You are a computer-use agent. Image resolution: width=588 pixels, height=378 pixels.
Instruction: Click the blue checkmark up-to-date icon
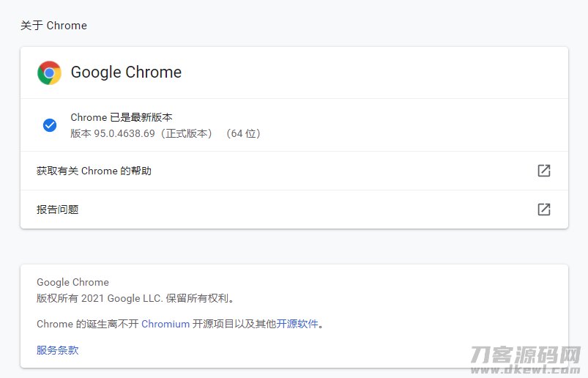coord(50,125)
